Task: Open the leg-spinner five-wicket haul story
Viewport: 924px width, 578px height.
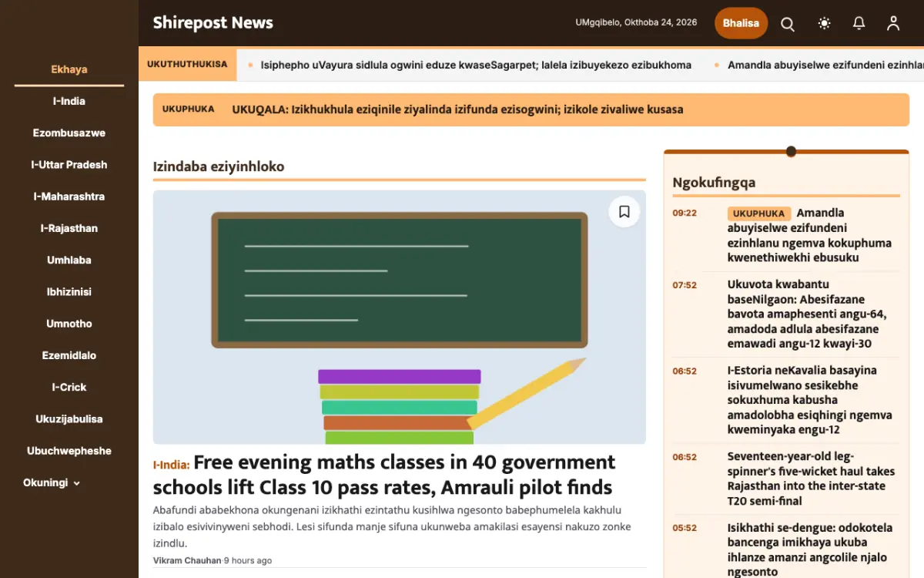Action: pyautogui.click(x=811, y=479)
